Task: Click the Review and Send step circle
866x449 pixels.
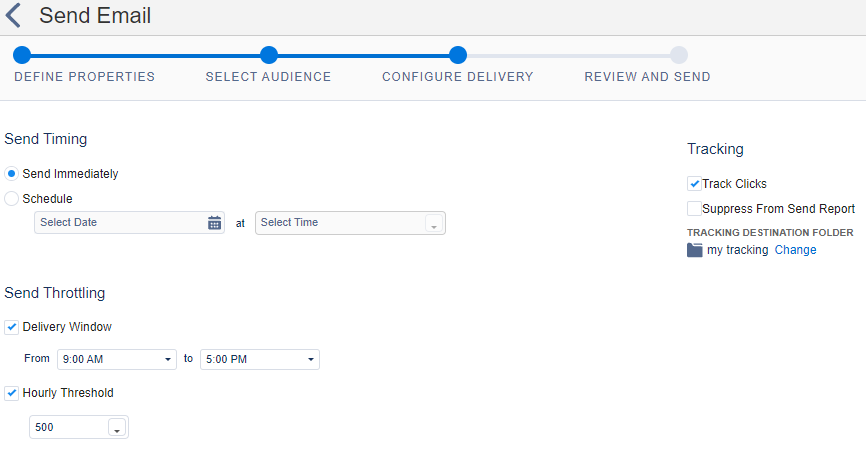Action: (679, 55)
